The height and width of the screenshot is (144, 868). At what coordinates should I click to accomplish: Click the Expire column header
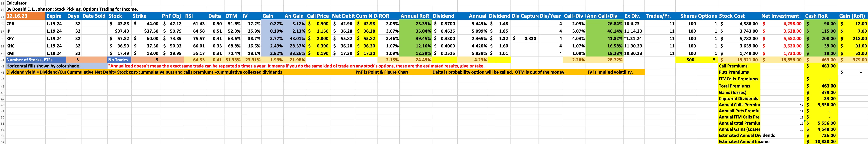54,16
